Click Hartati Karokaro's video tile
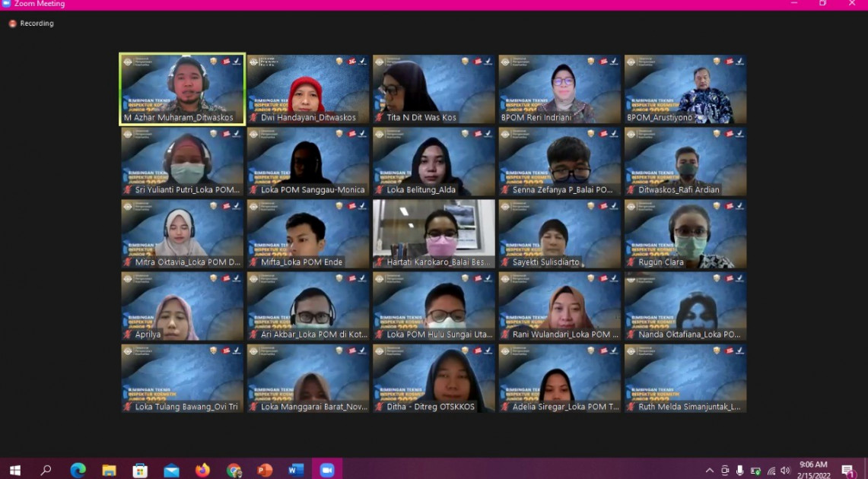Viewport: 868px width, 479px height. [434, 233]
